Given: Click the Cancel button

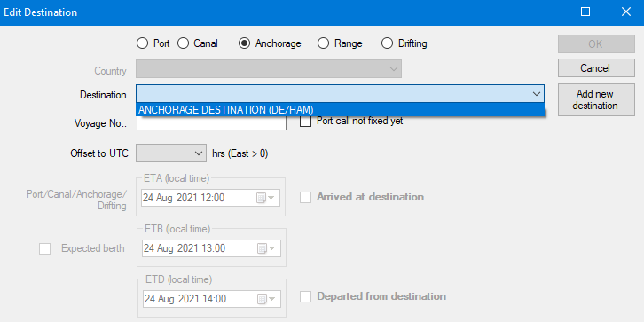Looking at the screenshot, I should 596,68.
